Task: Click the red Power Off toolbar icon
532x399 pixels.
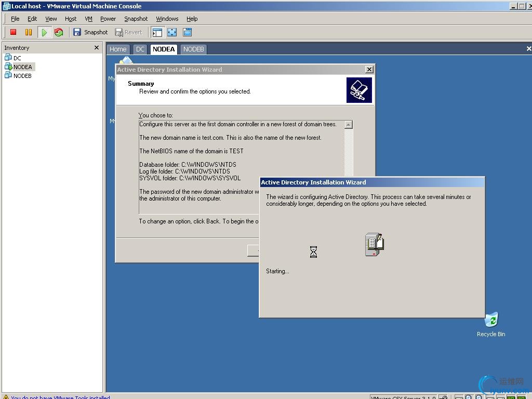Action: click(x=13, y=32)
